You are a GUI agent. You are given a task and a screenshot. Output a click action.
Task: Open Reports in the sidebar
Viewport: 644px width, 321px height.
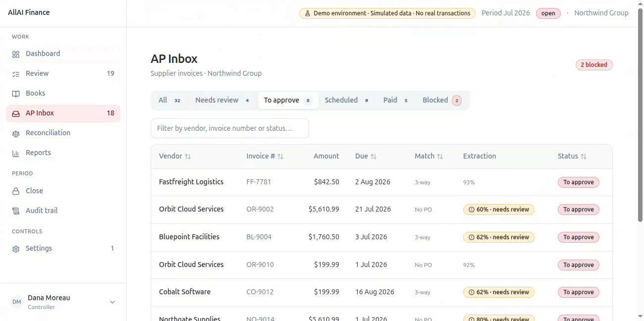[x=63, y=153]
